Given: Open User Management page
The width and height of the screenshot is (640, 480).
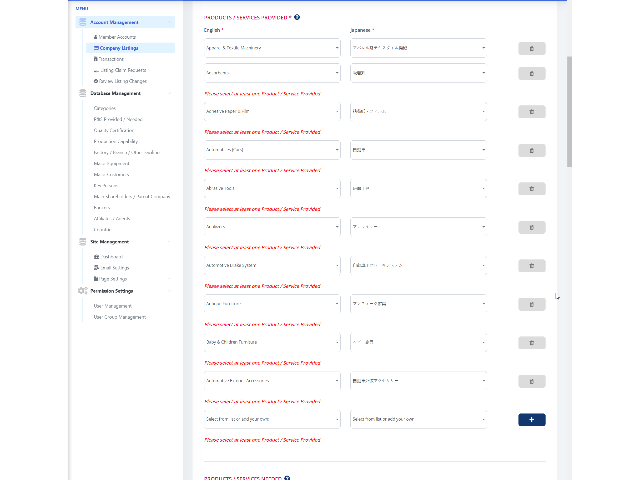Looking at the screenshot, I should point(112,306).
